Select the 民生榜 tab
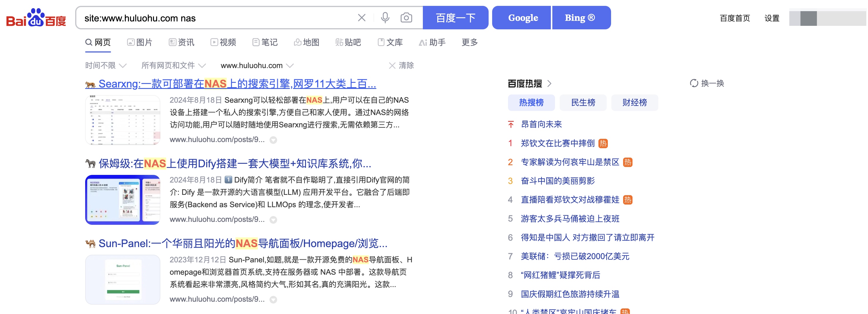Image resolution: width=868 pixels, height=314 pixels. tap(583, 102)
